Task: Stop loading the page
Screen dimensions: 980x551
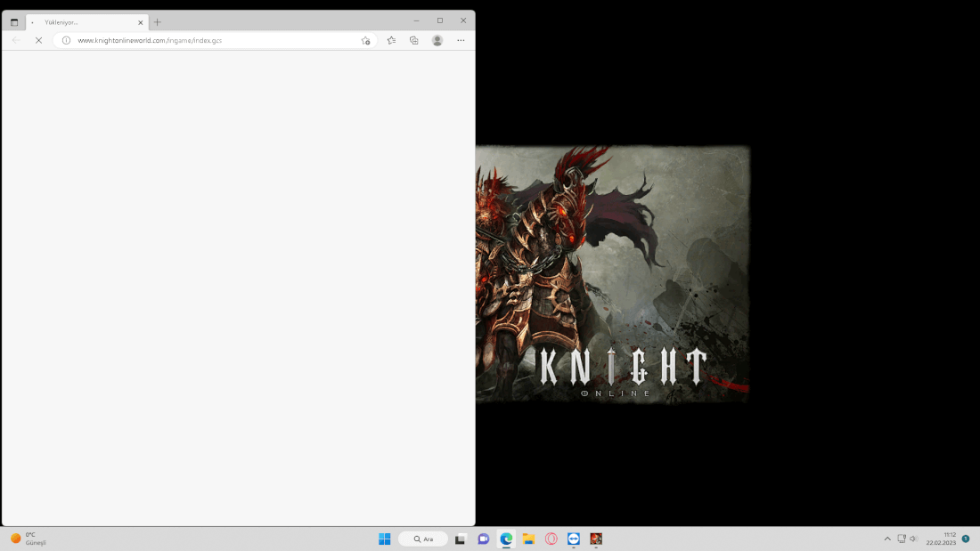Action: (38, 40)
